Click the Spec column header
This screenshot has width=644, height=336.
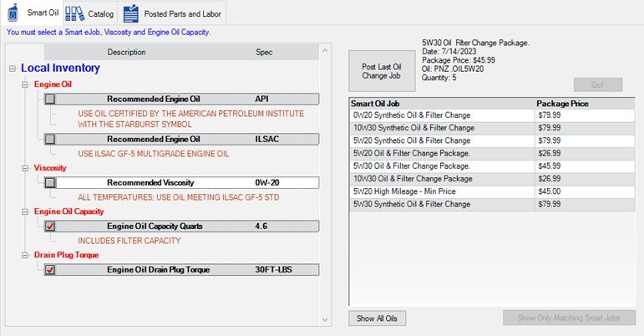pos(264,52)
